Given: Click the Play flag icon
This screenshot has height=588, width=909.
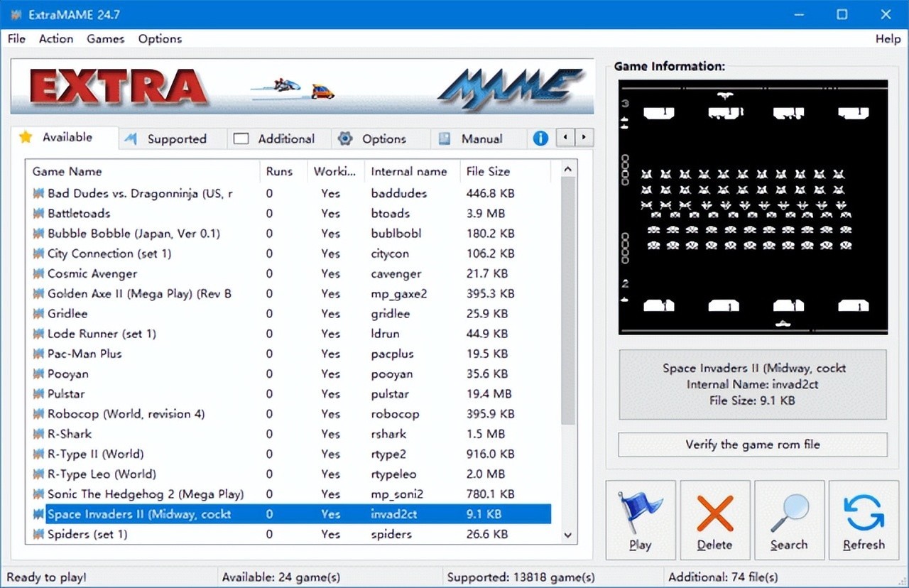Looking at the screenshot, I should tap(641, 513).
